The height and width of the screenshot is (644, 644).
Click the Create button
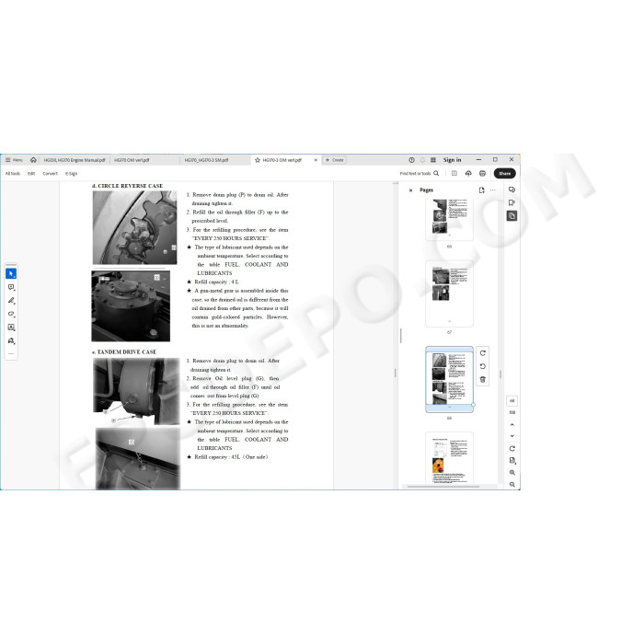[335, 160]
